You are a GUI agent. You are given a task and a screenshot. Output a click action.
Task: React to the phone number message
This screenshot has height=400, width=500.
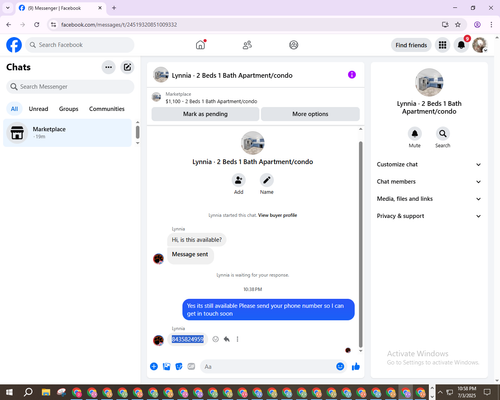click(x=216, y=339)
